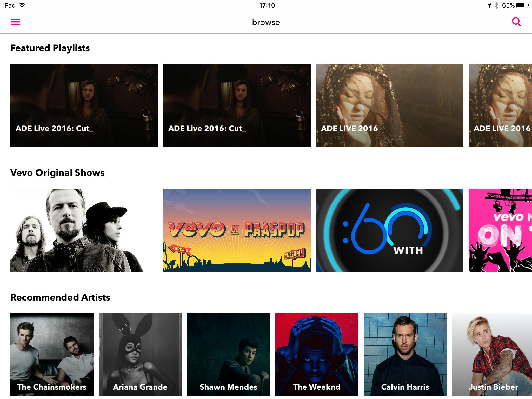Viewport: 532px width, 399px height.
Task: Select Calvin Harris artist tile
Action: (405, 355)
